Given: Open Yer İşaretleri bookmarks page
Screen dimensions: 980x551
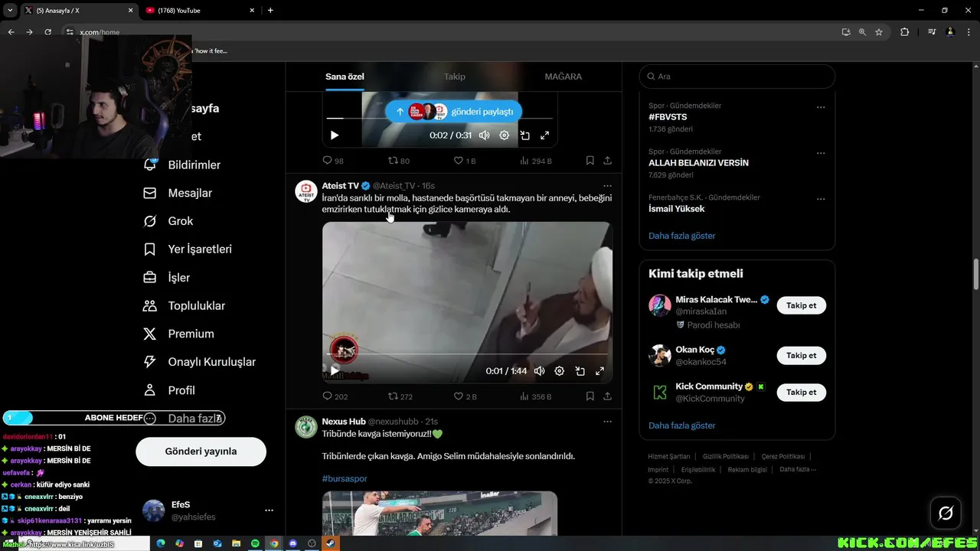Looking at the screenshot, I should (188, 249).
